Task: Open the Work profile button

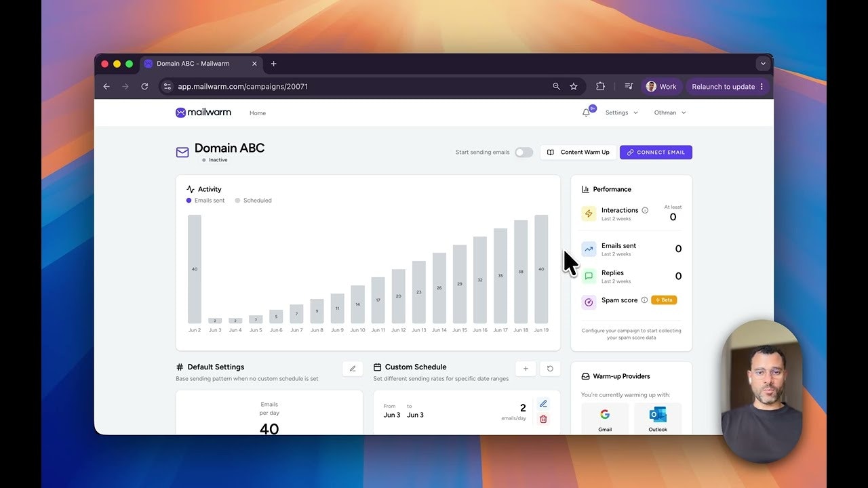Action: 661,86
